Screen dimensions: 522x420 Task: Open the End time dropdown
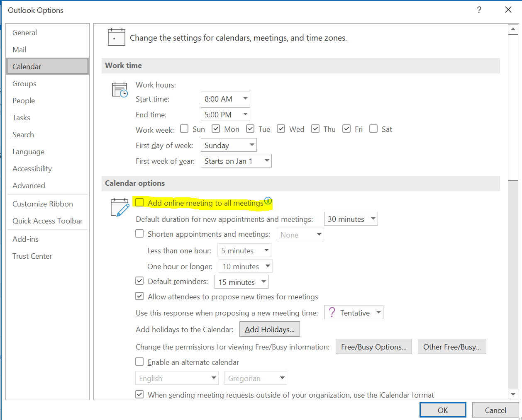(x=225, y=114)
